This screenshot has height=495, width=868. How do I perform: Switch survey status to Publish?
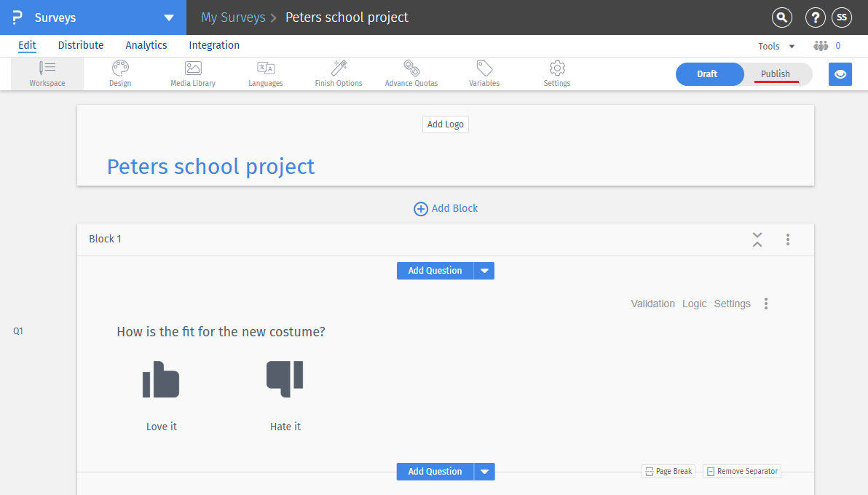pos(776,74)
